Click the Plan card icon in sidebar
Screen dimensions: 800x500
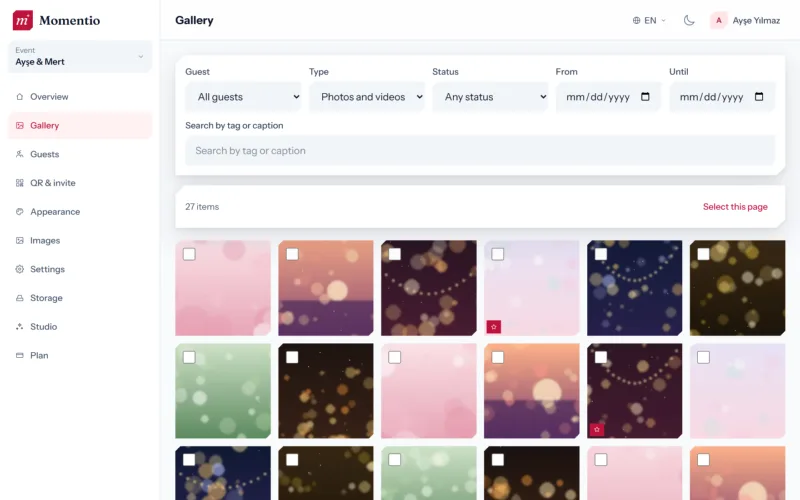pyautogui.click(x=19, y=355)
